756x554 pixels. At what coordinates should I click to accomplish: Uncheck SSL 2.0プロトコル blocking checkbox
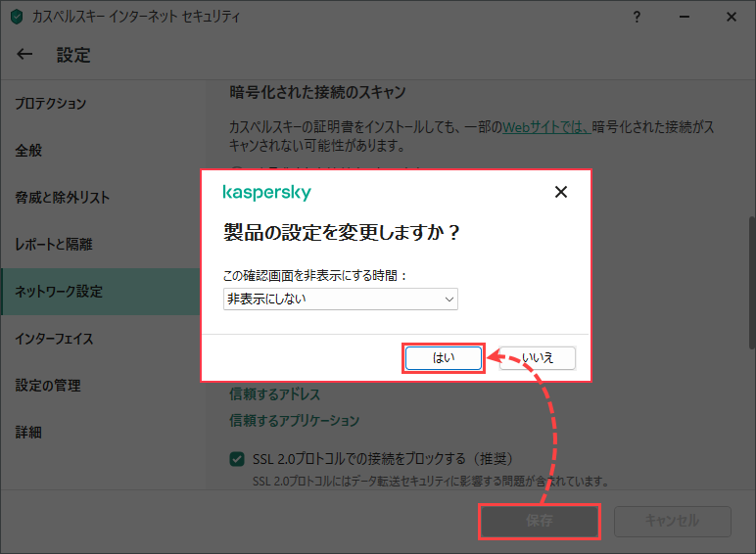coord(237,459)
